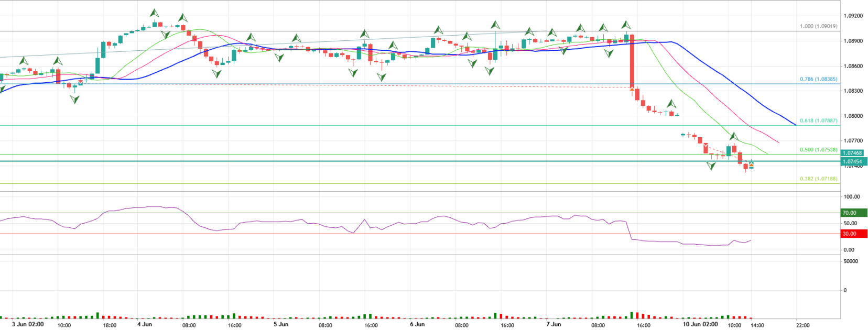Select the 1.07454 current price tag
The height and width of the screenshot is (330, 868).
pyautogui.click(x=853, y=162)
